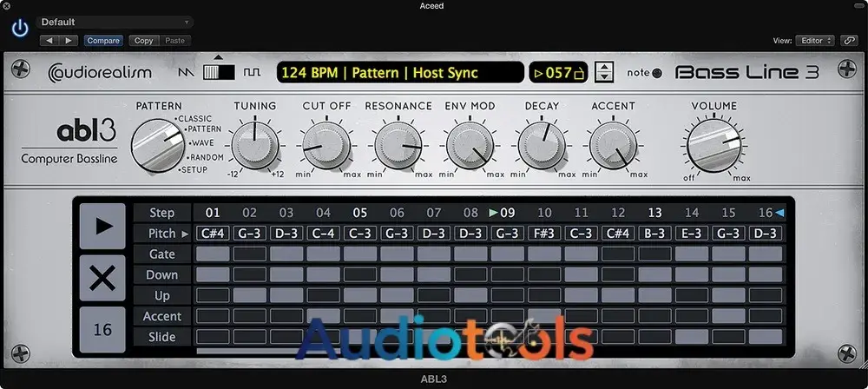Click the Slide row label

[x=162, y=337]
